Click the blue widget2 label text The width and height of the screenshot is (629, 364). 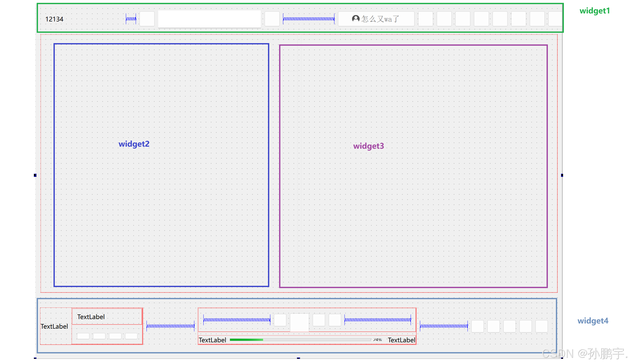(x=134, y=144)
